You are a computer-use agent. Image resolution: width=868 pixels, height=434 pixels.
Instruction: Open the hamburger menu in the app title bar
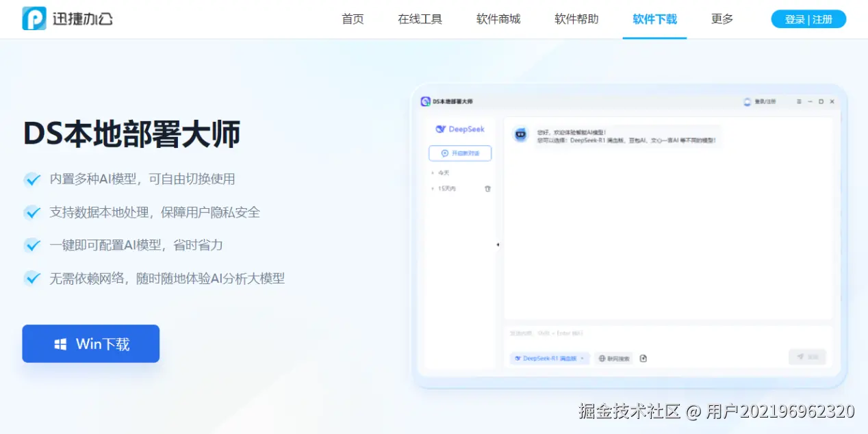[x=799, y=101]
